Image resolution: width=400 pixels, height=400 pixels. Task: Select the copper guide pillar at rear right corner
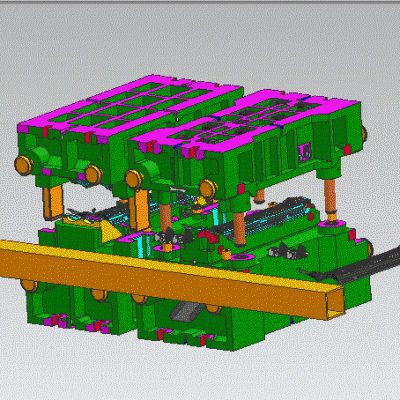[330, 197]
